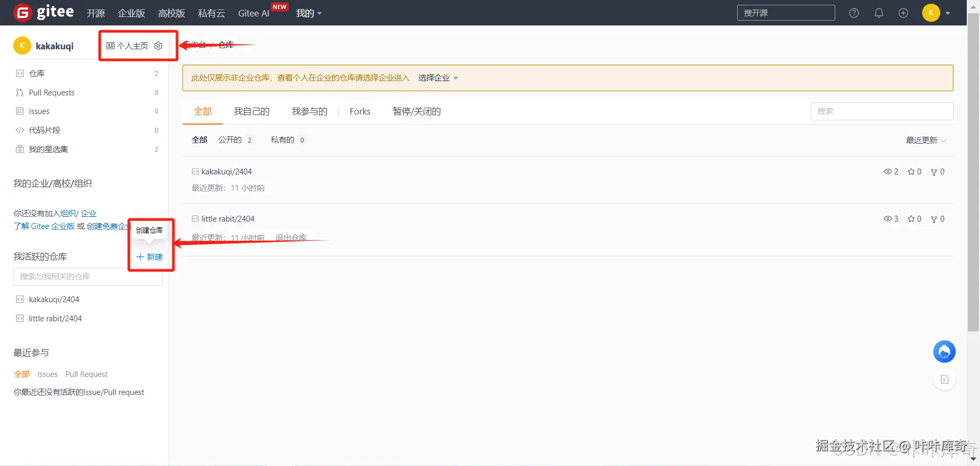The image size is (980, 466).
Task: Open little rabit/2404 under 我活跃的仓库
Action: pos(55,319)
